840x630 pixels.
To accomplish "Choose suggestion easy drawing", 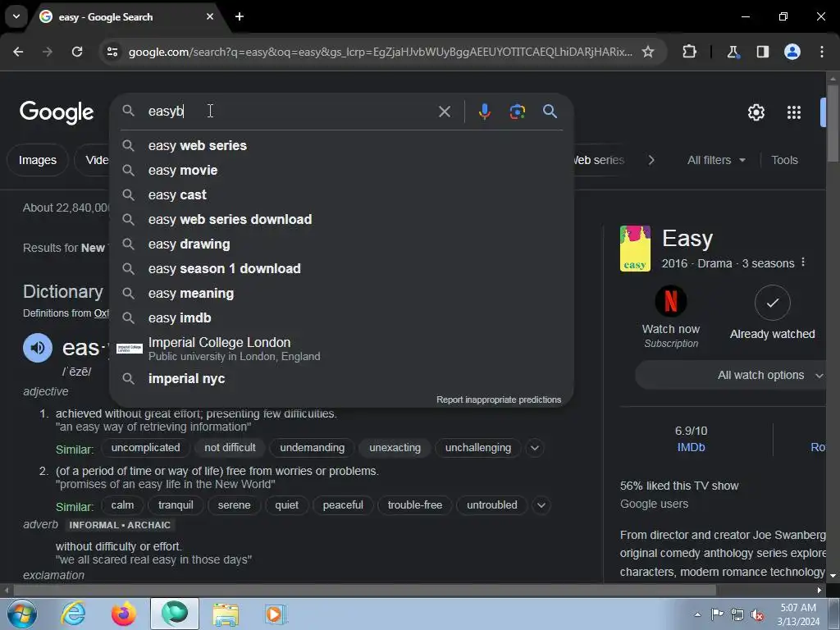I will tap(341, 244).
